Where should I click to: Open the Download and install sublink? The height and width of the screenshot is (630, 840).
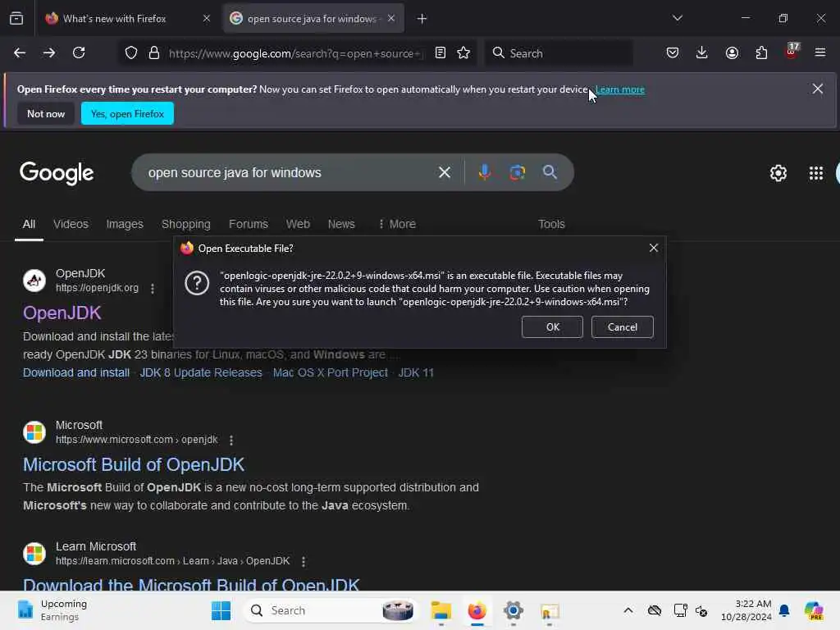(76, 373)
